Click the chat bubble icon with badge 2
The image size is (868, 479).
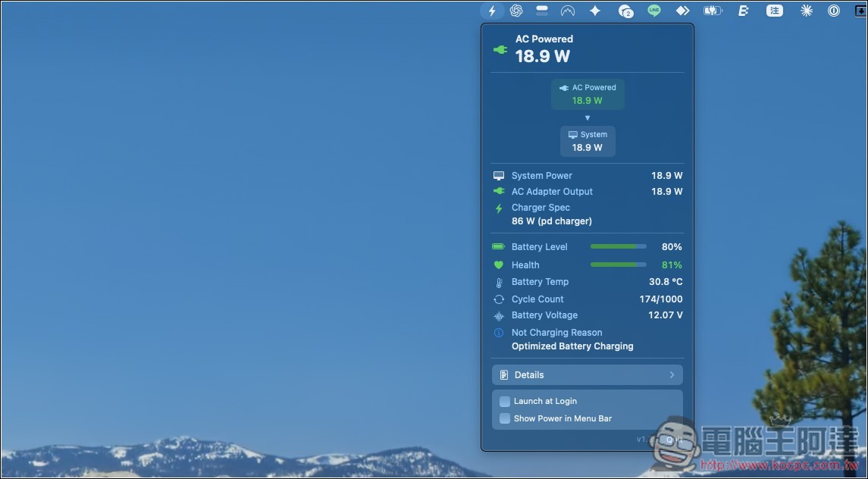[x=625, y=11]
